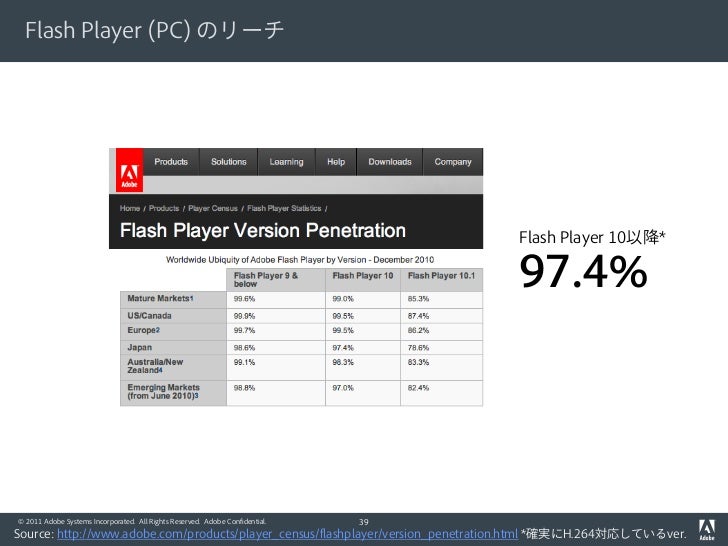Click Japan 98.6% cell

tap(276, 348)
